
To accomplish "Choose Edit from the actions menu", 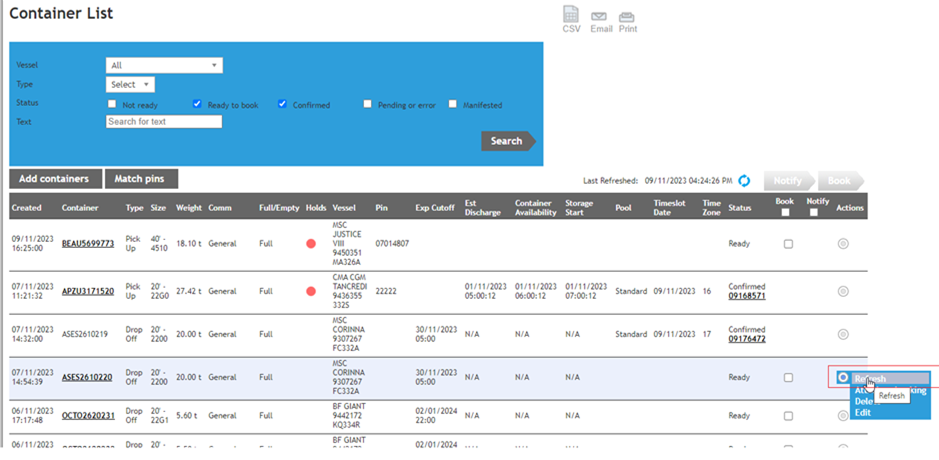I will coord(863,412).
